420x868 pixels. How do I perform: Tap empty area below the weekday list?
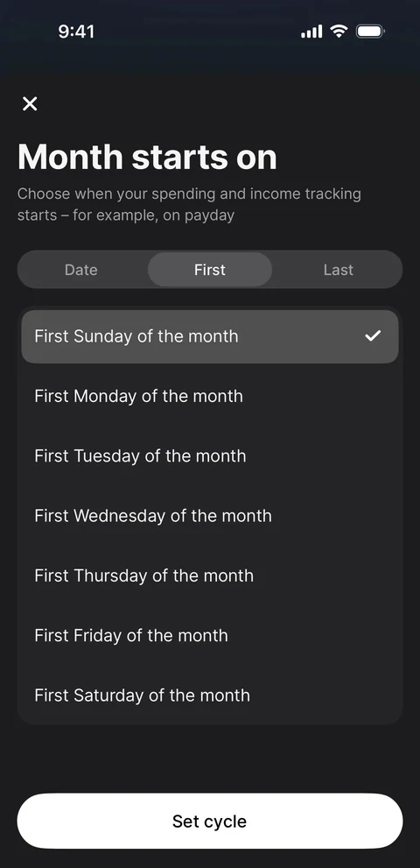point(210,759)
